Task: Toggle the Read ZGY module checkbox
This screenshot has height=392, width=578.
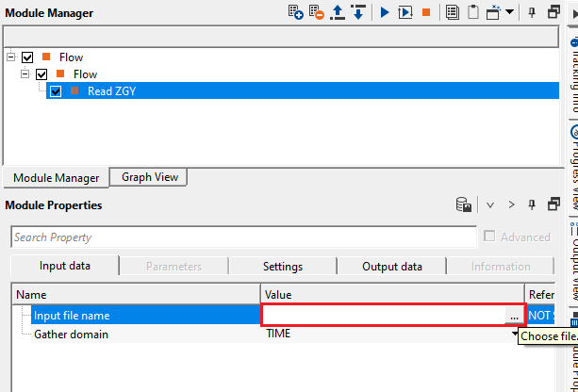Action: click(56, 91)
